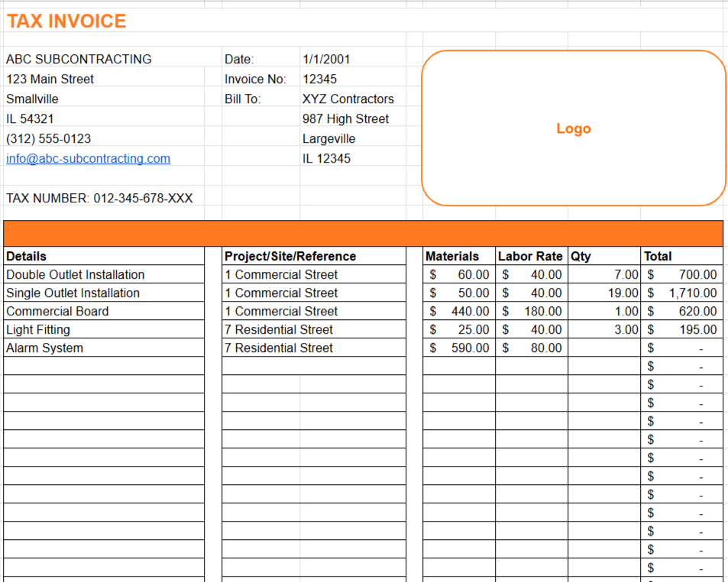Select Light Fitting row's 7 Residential Street cell
The image size is (728, 582).
(x=314, y=329)
